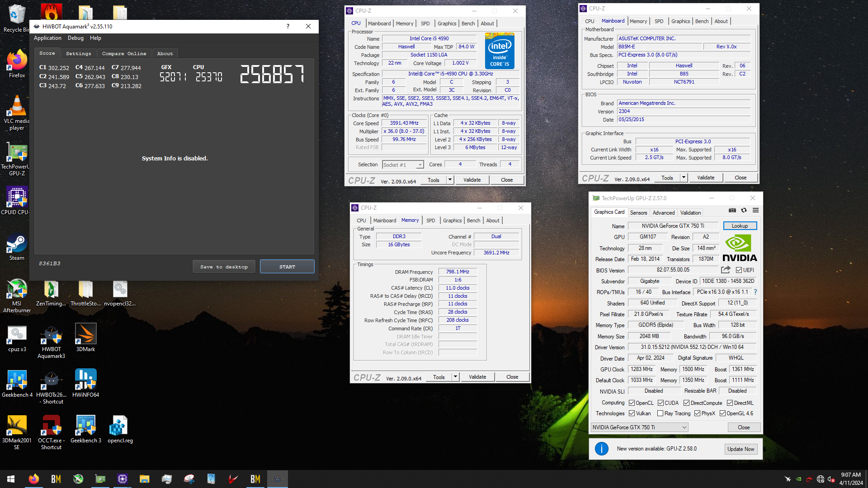
Task: Open the GPU-Z hamburger menu
Action: tap(755, 210)
